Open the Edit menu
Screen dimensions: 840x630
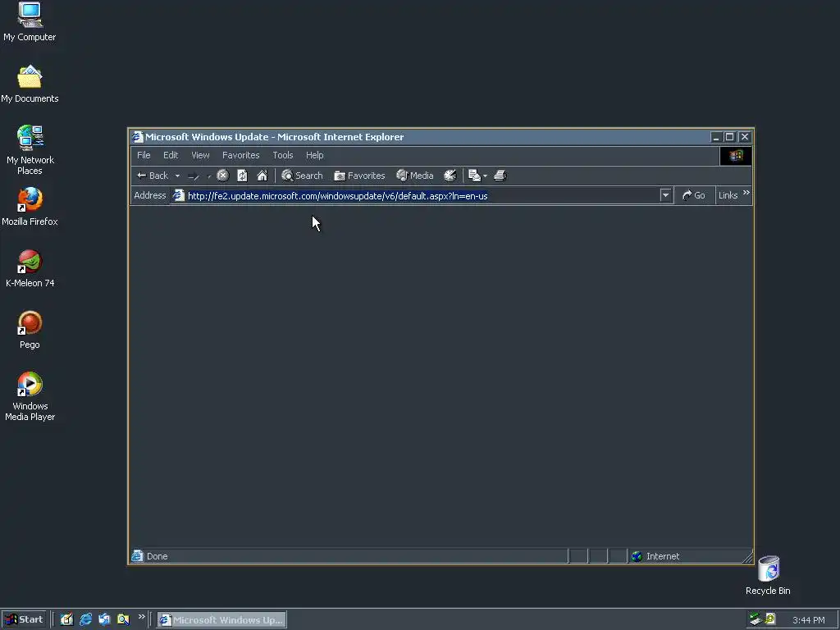tap(171, 155)
